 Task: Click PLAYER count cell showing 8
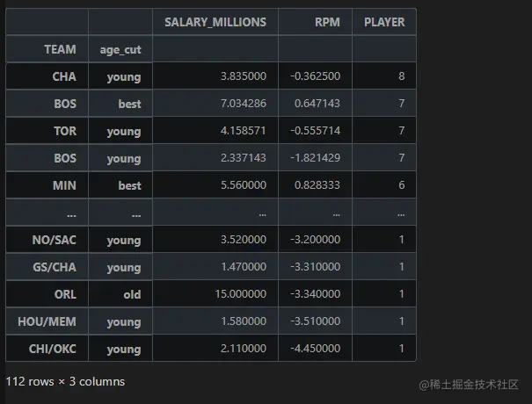coord(401,76)
